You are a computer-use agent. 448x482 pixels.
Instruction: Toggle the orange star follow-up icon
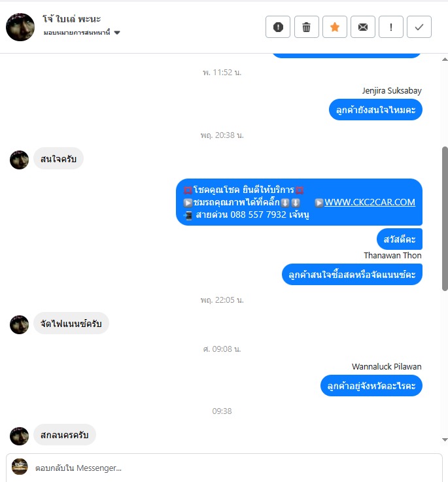tap(335, 27)
